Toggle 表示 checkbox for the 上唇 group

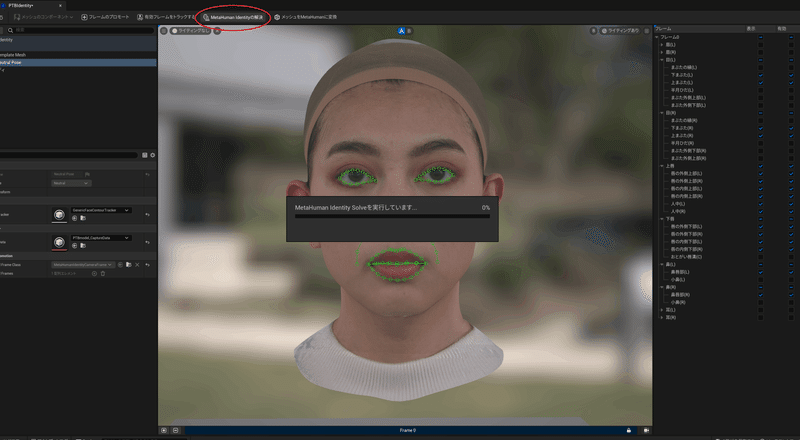click(761, 166)
